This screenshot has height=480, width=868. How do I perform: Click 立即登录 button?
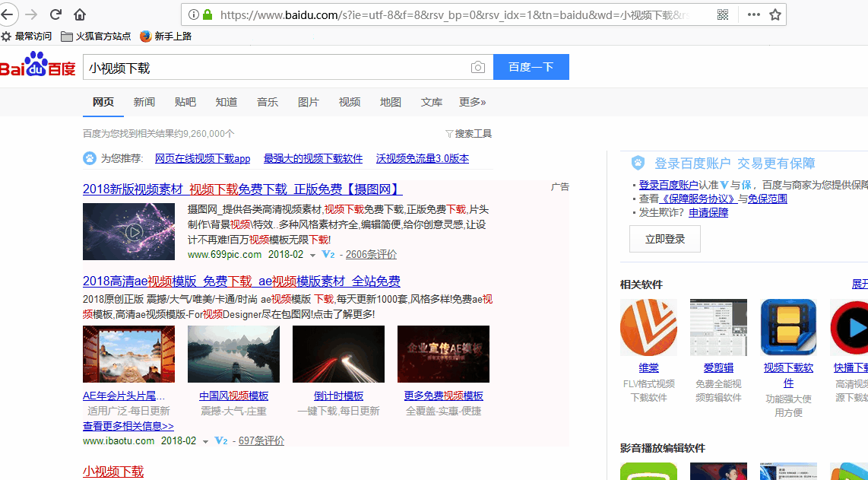pos(665,239)
